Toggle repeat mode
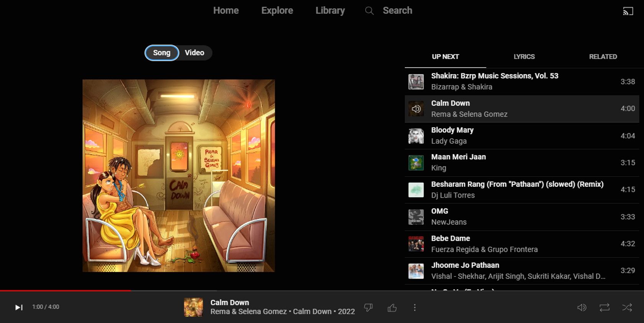This screenshot has height=323, width=644. (x=605, y=308)
